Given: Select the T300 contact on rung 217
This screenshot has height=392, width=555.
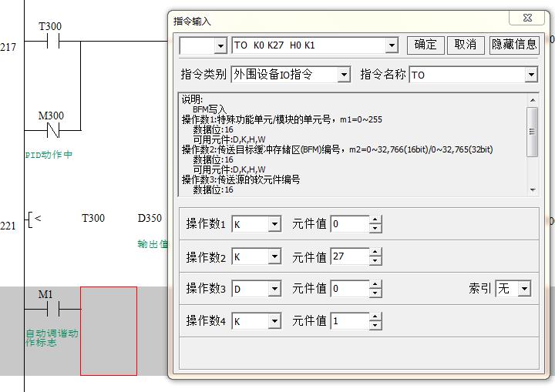Looking at the screenshot, I should (x=51, y=41).
